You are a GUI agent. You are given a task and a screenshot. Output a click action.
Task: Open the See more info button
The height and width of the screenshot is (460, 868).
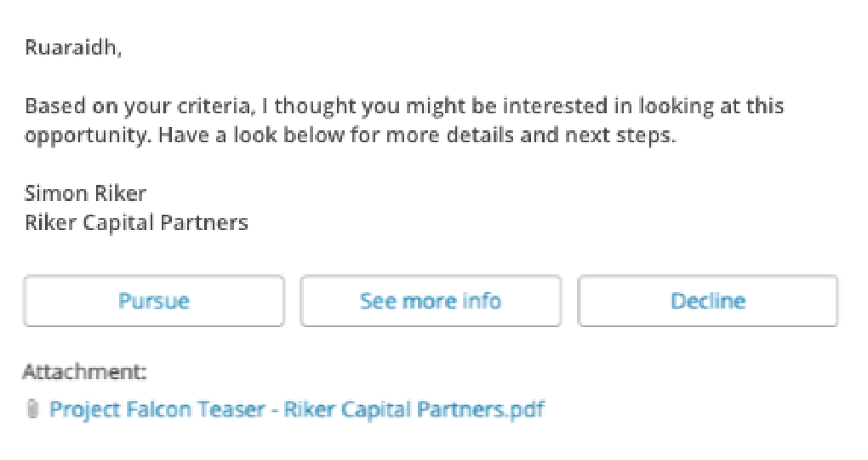pos(431,301)
